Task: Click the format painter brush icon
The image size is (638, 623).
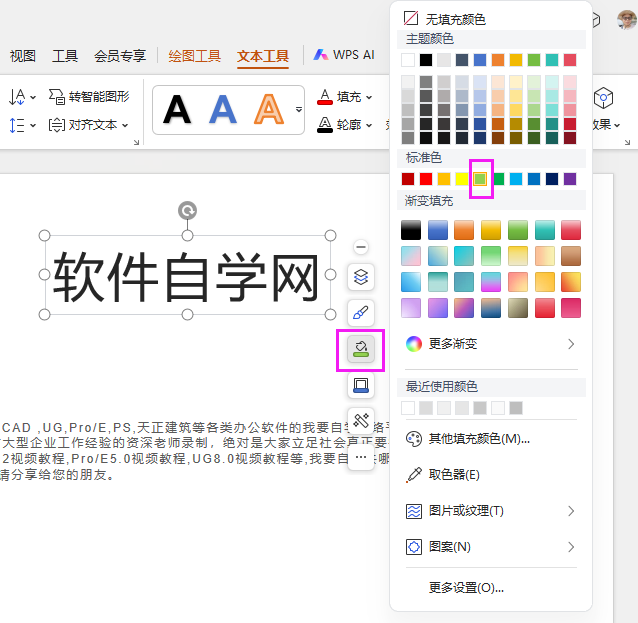Action: [x=361, y=313]
